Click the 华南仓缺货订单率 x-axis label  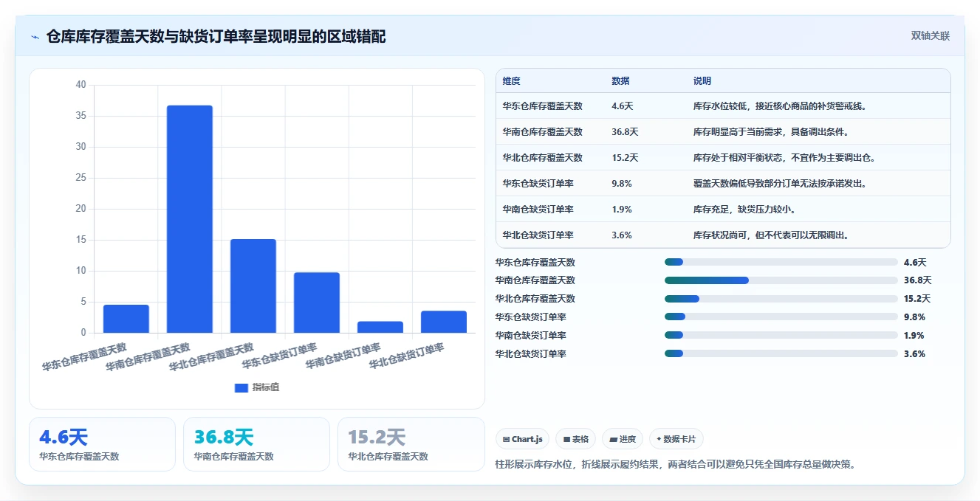pos(343,356)
